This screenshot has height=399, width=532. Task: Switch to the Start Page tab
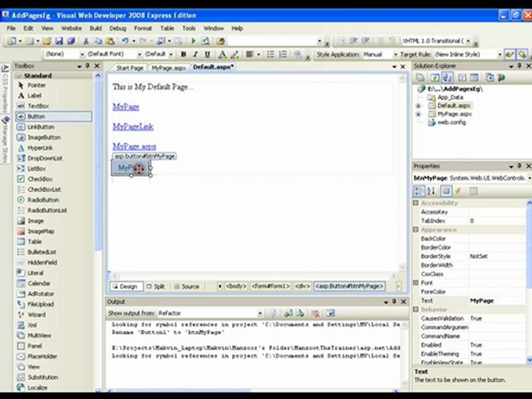pos(130,68)
